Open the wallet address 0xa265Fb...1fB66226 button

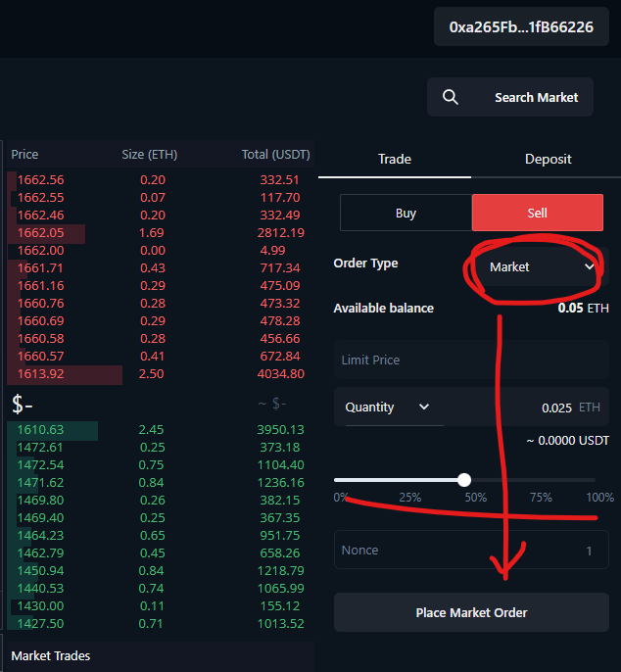pos(521,26)
